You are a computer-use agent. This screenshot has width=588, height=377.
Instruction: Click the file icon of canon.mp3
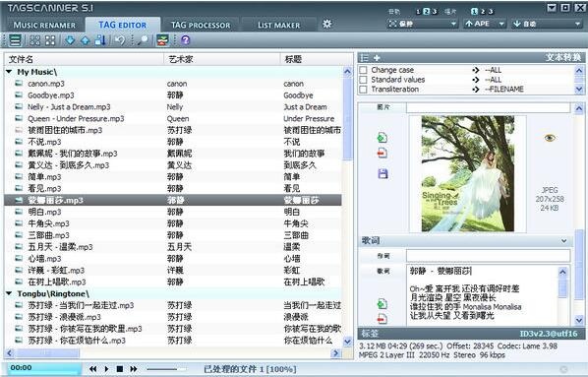coord(19,84)
